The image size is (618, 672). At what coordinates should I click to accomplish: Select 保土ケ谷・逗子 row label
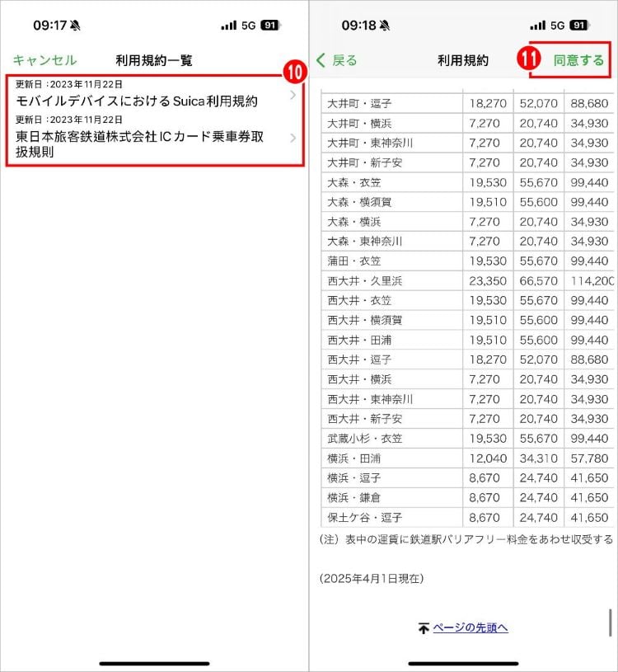(364, 518)
